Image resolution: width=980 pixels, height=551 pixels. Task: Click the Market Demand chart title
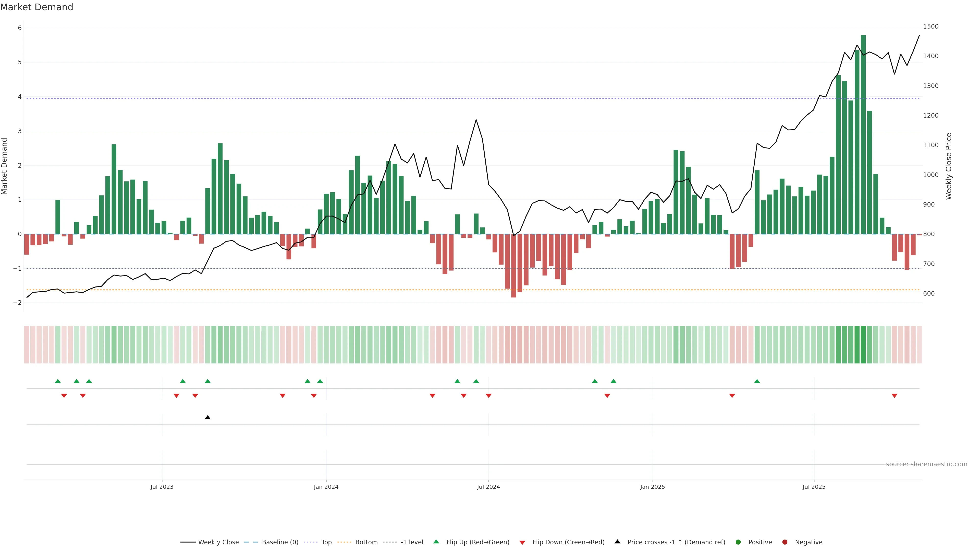click(36, 7)
